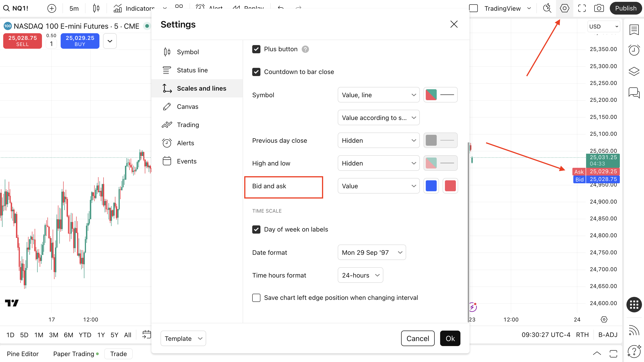Enter fullscreen mode from the toolbar
This screenshot has width=644, height=362.
(x=582, y=8)
